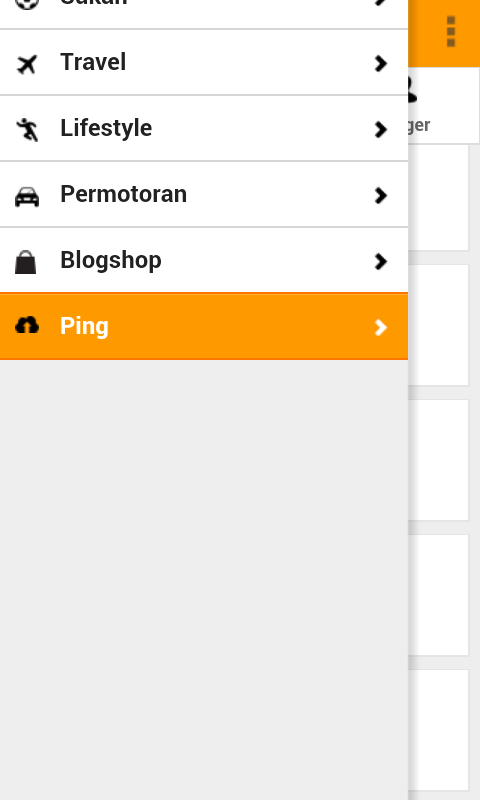
Task: Tap empty gray drawer area below Ping
Action: pyautogui.click(x=204, y=580)
